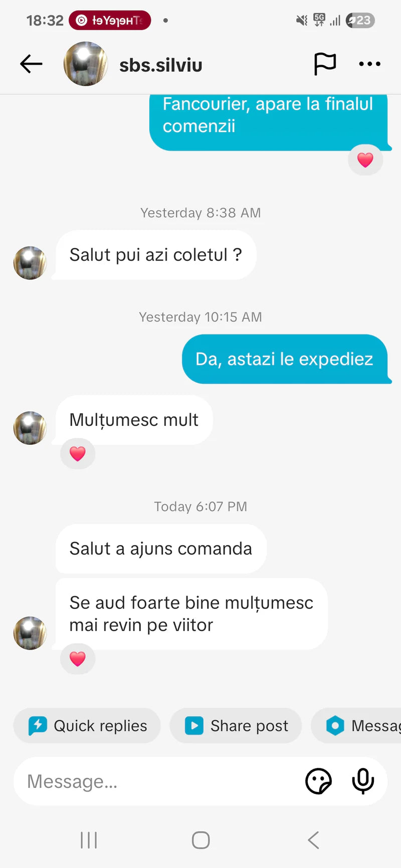Open the Quick replies chip
The height and width of the screenshot is (868, 401).
pos(87,725)
